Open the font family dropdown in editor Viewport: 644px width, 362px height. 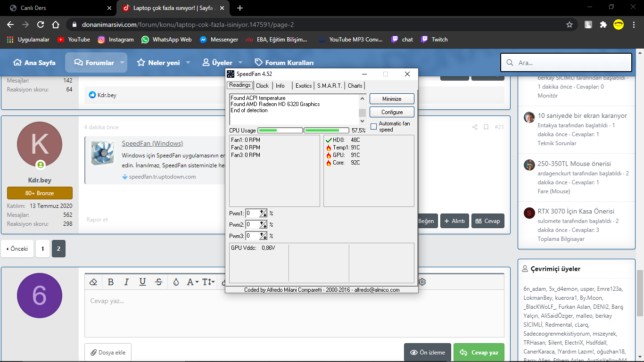tap(193, 282)
